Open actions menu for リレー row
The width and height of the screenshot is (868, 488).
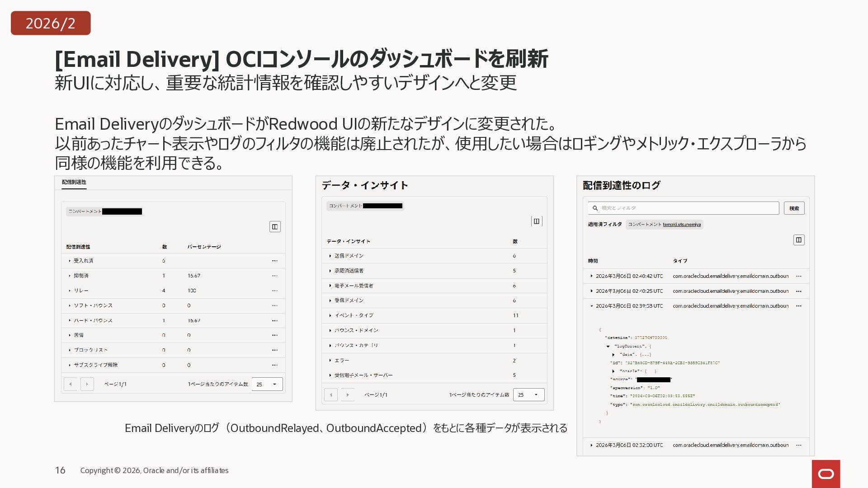[275, 291]
